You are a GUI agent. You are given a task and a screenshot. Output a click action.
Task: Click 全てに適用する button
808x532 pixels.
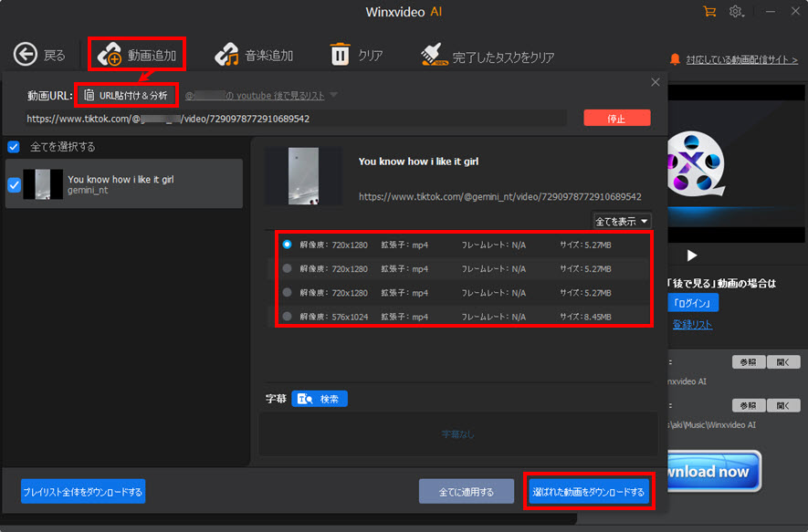click(467, 491)
